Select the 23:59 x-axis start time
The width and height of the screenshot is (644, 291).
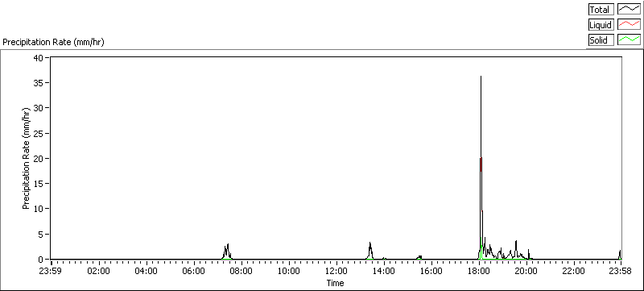coord(51,271)
